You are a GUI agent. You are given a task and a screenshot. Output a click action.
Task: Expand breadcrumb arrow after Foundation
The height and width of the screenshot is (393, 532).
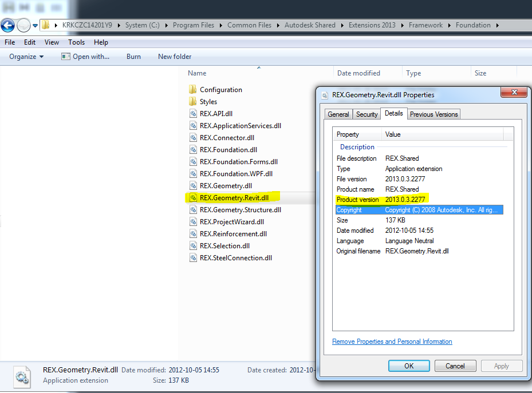pyautogui.click(x=498, y=25)
